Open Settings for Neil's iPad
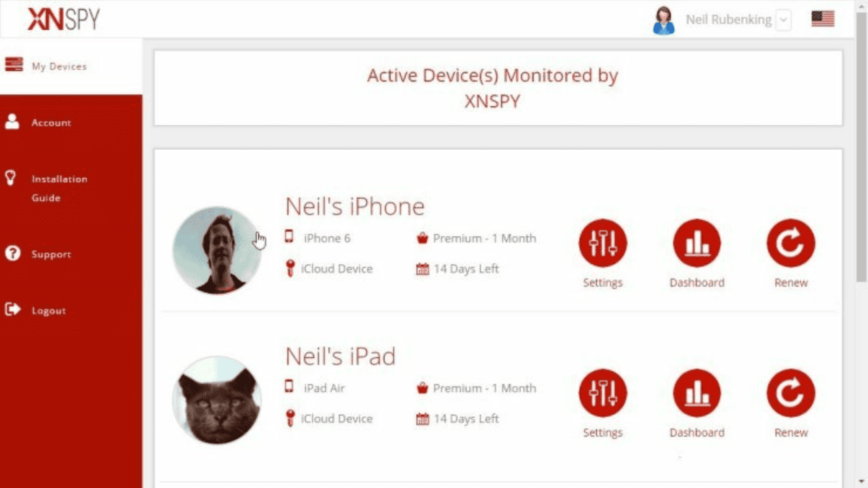This screenshot has width=868, height=488. 603,393
